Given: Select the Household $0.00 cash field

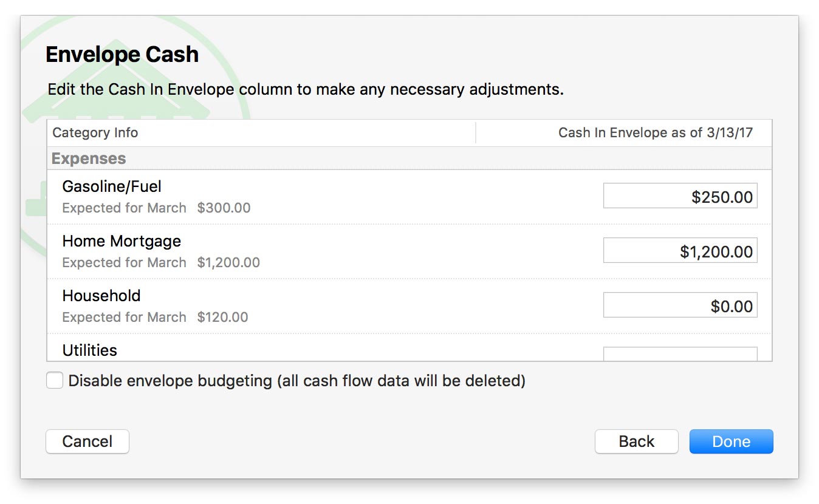Looking at the screenshot, I should (680, 305).
